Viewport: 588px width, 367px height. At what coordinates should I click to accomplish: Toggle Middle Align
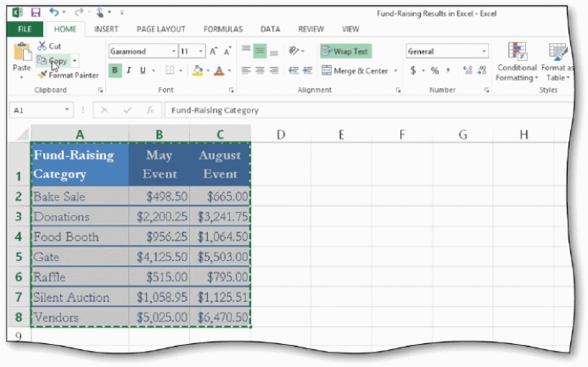point(260,51)
